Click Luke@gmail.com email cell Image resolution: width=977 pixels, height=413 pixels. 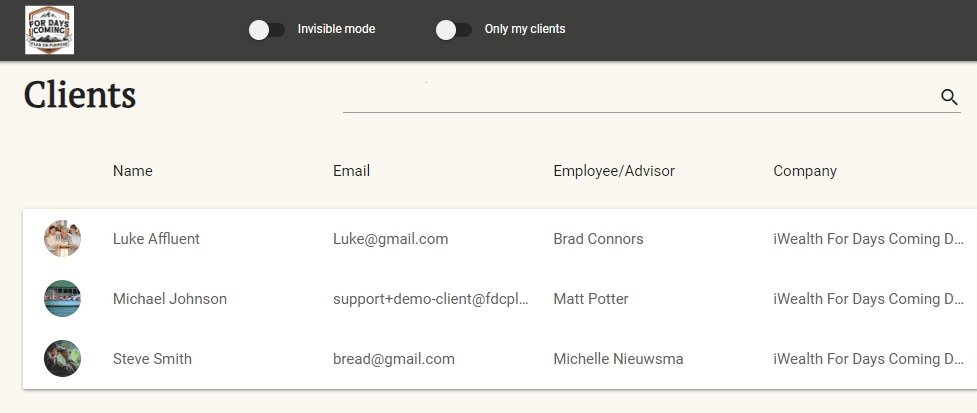(x=390, y=239)
